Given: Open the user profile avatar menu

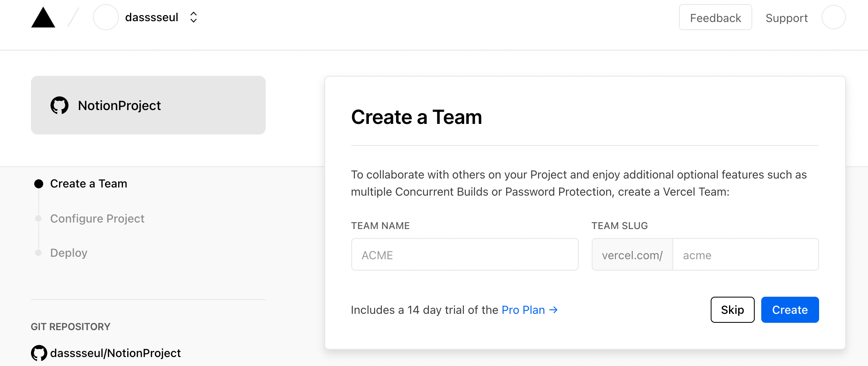Looking at the screenshot, I should [833, 18].
